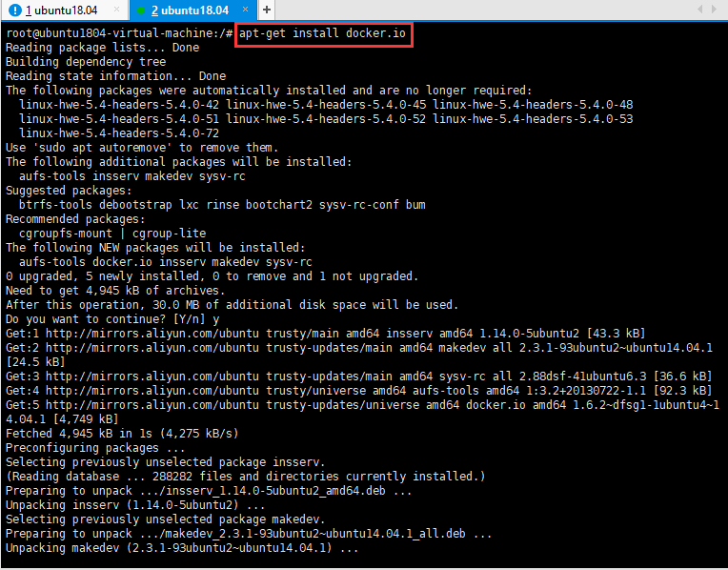Click the green status dot on second tab
This screenshot has width=728, height=570.
tap(141, 10)
